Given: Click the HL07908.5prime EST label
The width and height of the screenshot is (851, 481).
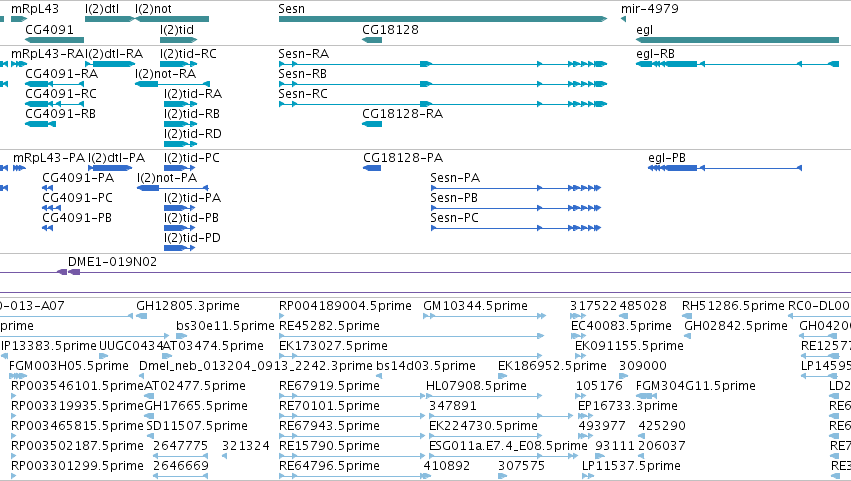Looking at the screenshot, I should coord(477,387).
